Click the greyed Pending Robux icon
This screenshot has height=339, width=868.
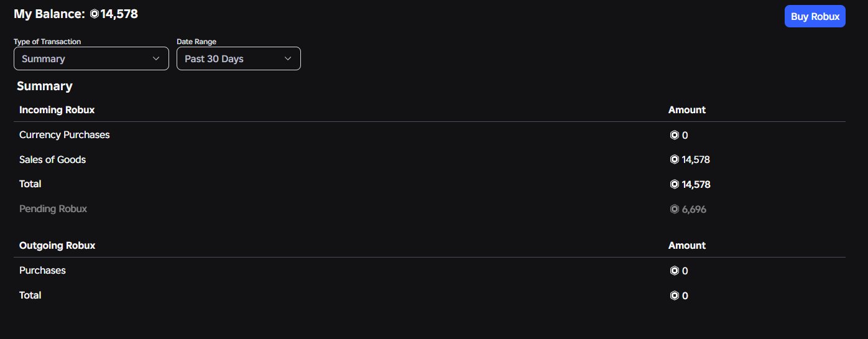tap(674, 209)
